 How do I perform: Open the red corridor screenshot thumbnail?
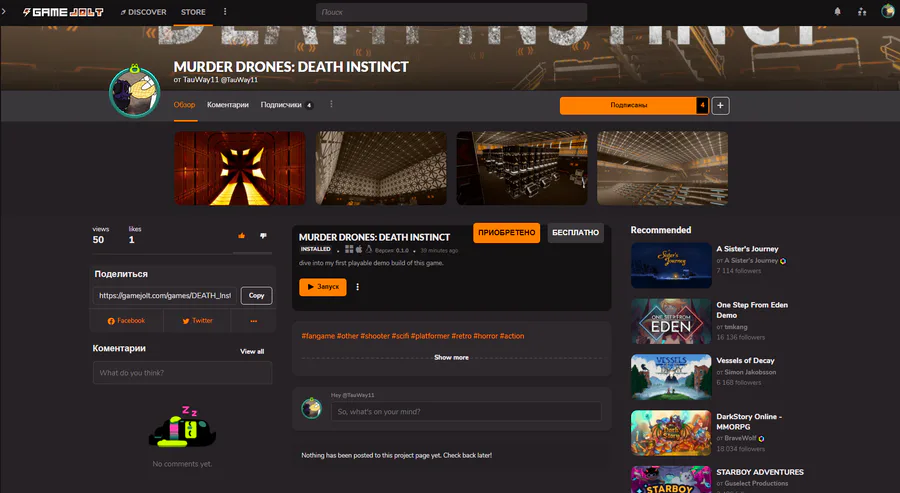[x=240, y=168]
